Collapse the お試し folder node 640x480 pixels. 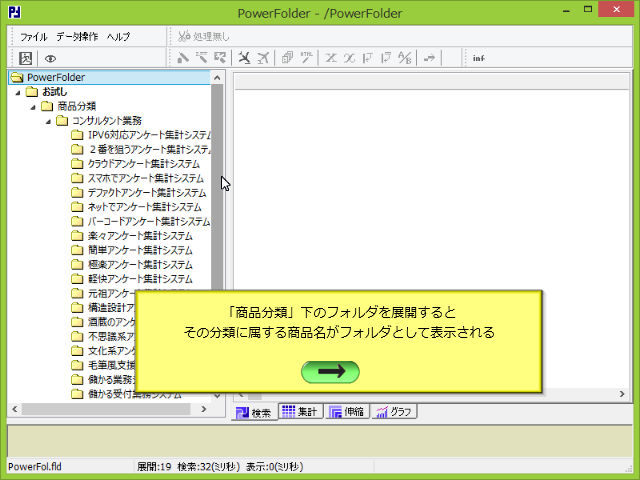18,92
